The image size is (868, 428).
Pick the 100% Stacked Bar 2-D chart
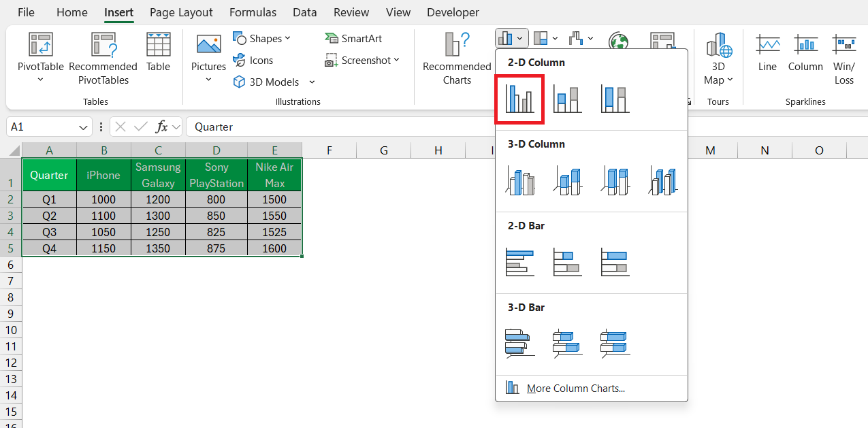coord(615,263)
